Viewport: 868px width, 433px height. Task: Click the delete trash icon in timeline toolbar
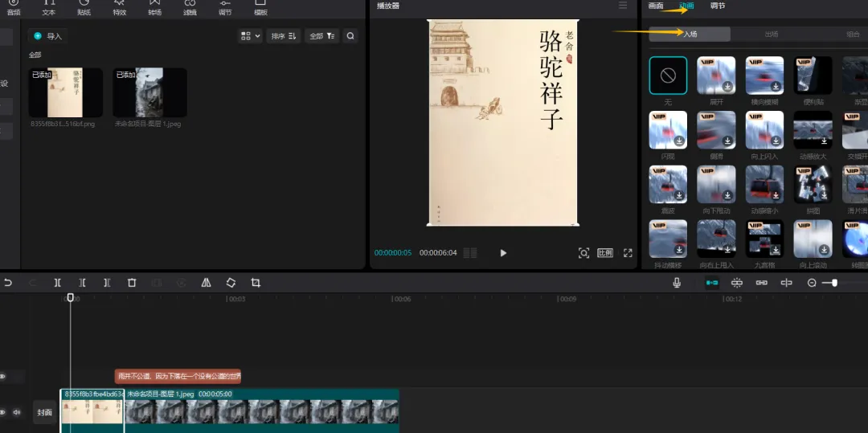[132, 283]
